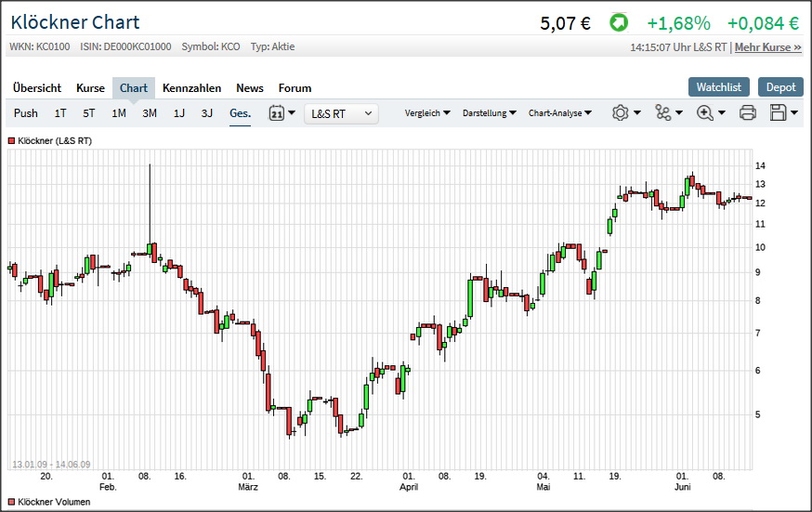Select the Ges. full range
Viewport: 812px width, 512px height.
(240, 112)
